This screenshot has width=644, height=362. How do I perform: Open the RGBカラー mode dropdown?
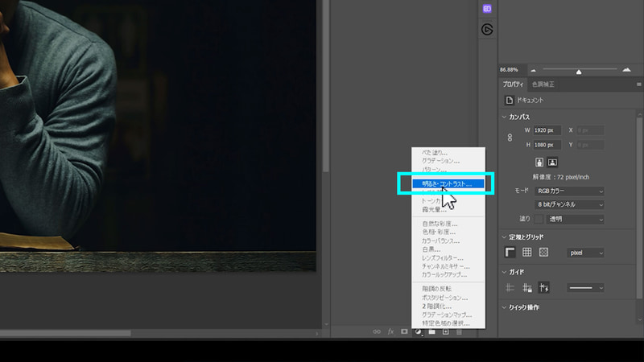tap(570, 191)
